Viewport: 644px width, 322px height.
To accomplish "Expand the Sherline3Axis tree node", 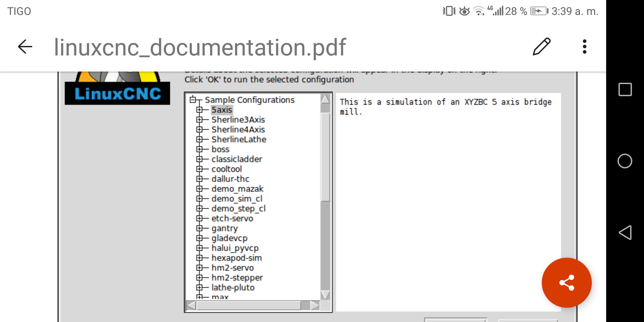I will (199, 120).
